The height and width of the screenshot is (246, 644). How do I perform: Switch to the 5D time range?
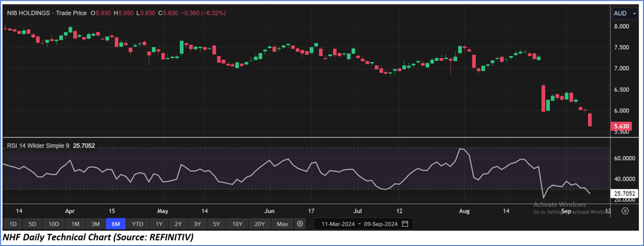(32, 224)
